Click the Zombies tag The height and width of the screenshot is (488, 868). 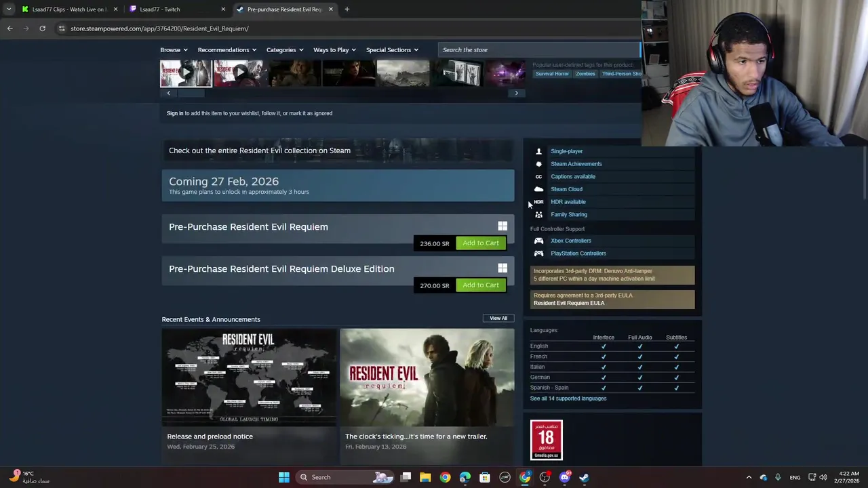pos(585,74)
